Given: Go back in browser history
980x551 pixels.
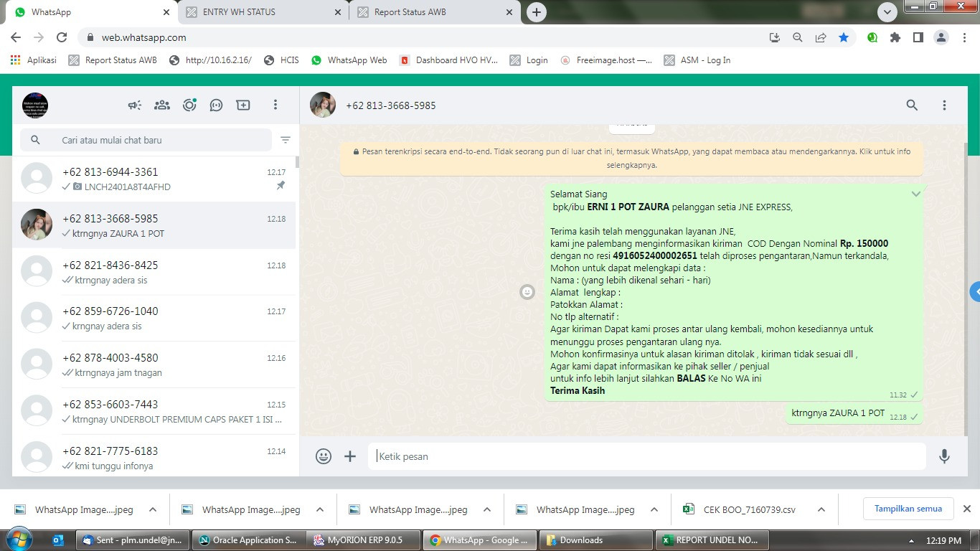Looking at the screenshot, I should pyautogui.click(x=16, y=37).
